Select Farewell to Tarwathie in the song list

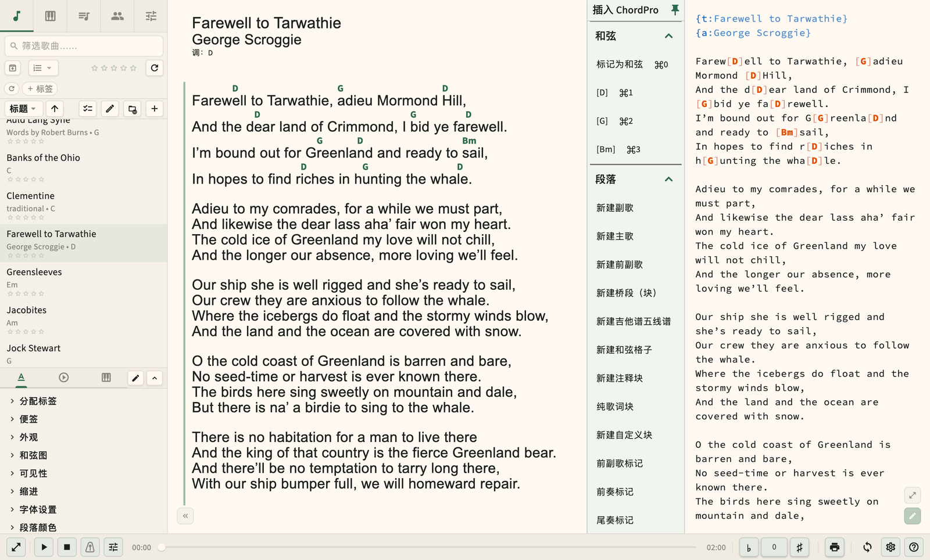click(84, 243)
